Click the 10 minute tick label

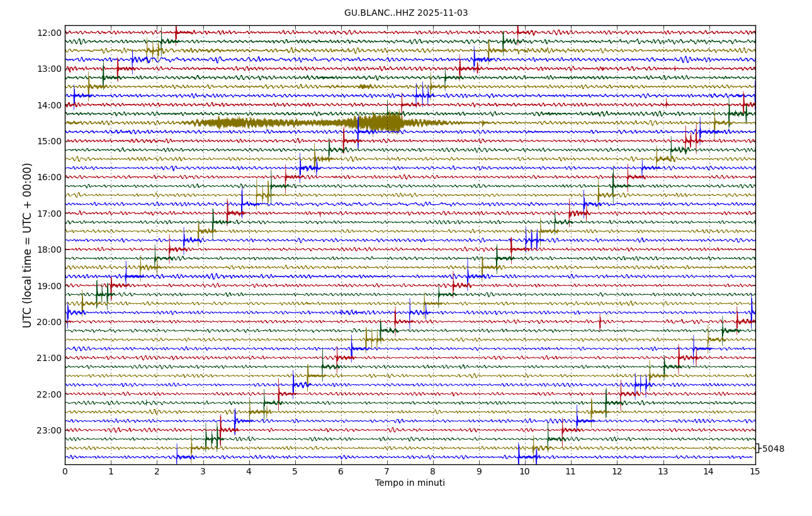[x=524, y=472]
